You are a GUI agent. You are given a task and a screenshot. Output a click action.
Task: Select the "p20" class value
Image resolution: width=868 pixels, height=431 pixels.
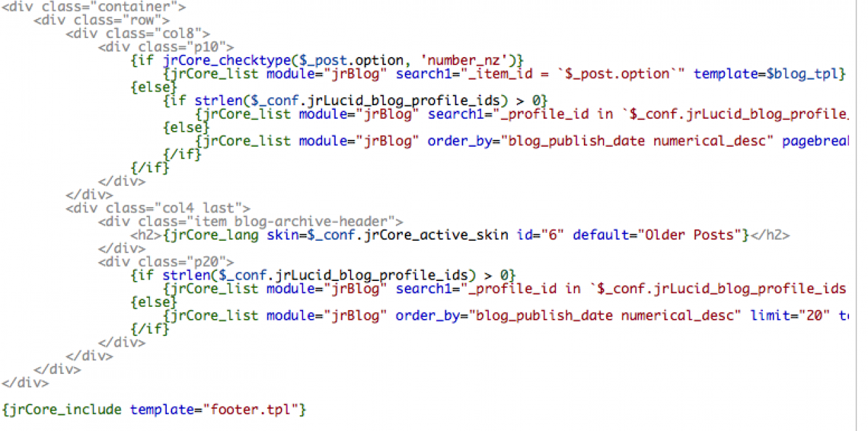pos(206,261)
